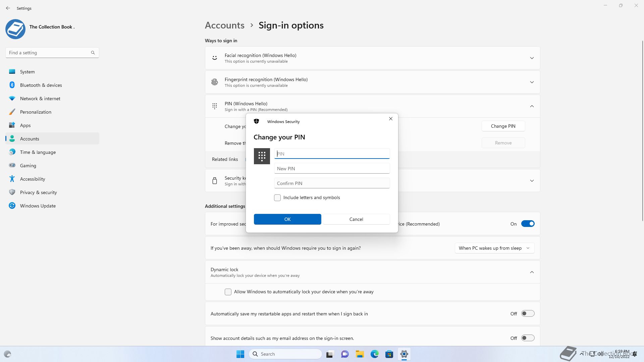Click the keypad icon in the dialog
Image resolution: width=644 pixels, height=362 pixels.
262,156
